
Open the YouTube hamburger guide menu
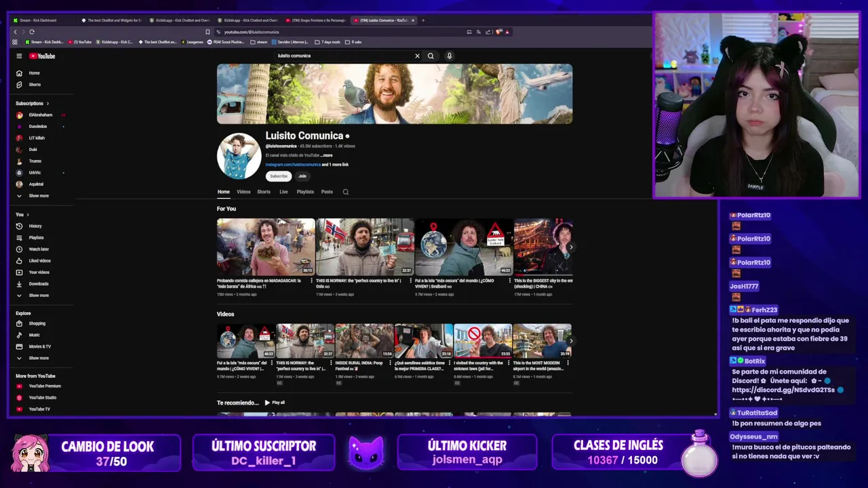(x=19, y=56)
